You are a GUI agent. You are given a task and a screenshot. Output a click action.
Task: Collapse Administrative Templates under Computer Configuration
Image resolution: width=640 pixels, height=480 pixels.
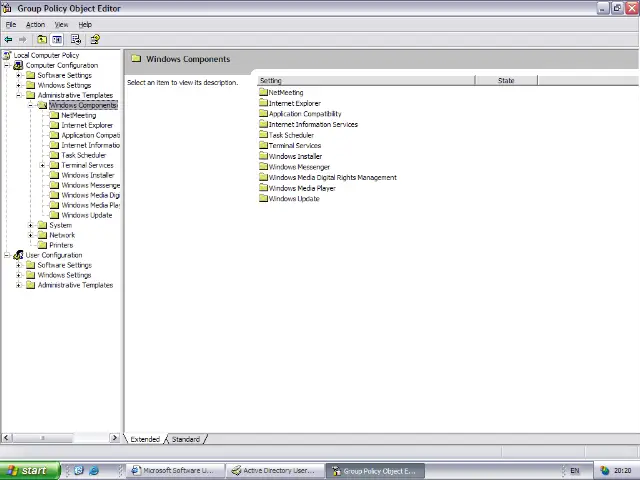[x=18, y=95]
